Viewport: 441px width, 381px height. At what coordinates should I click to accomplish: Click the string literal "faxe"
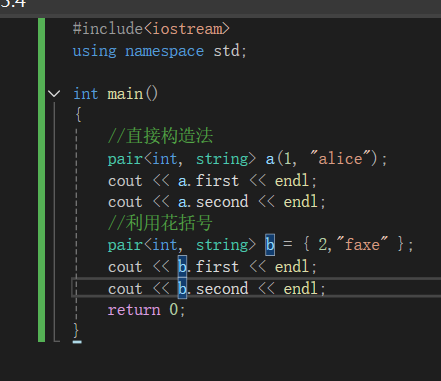pos(362,245)
